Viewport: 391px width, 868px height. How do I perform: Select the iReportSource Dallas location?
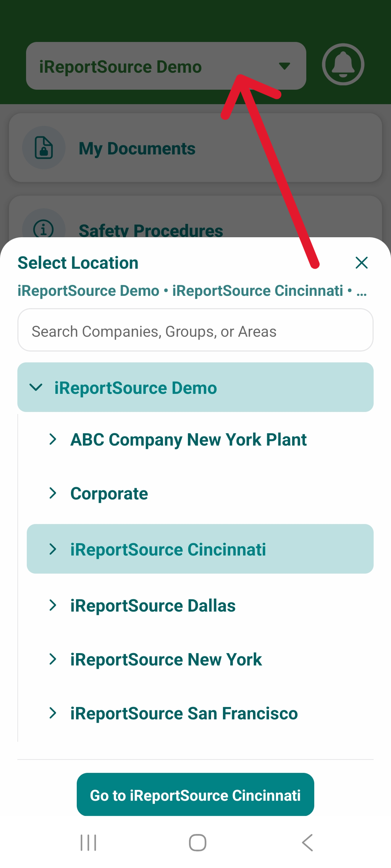coord(153,606)
